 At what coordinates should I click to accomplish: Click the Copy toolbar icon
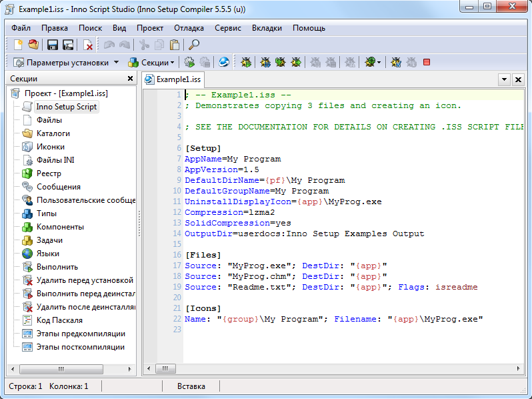click(x=159, y=45)
